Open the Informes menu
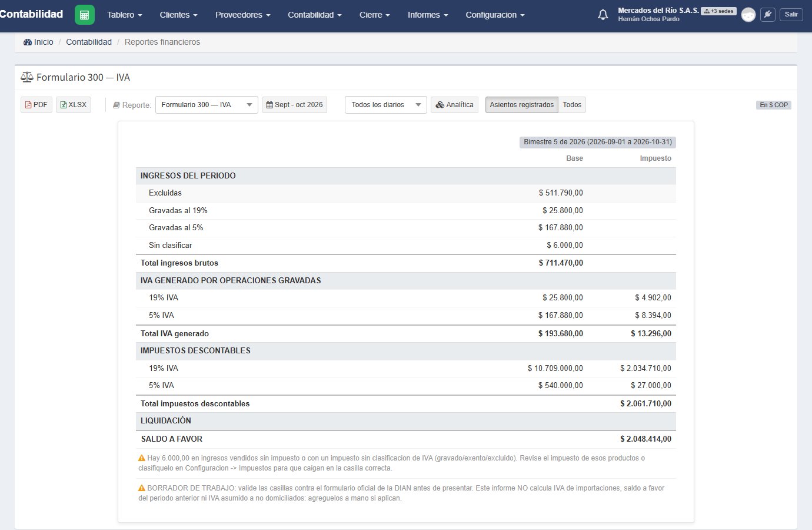The image size is (812, 530). (x=428, y=15)
